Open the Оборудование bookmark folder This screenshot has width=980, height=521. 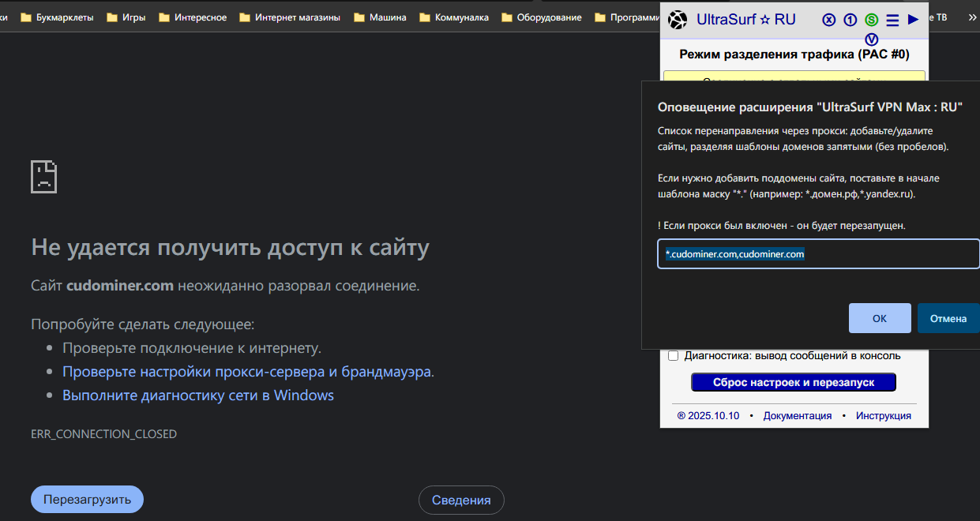coord(542,17)
